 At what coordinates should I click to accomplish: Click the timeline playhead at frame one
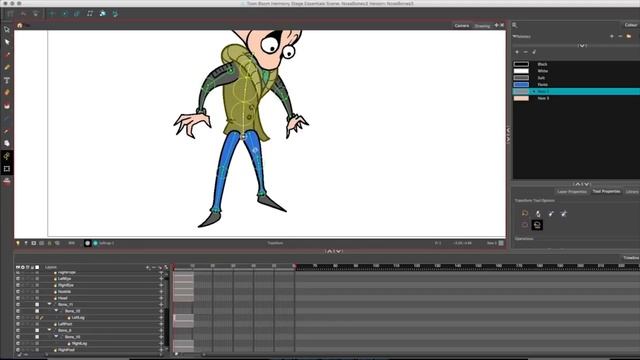174,267
